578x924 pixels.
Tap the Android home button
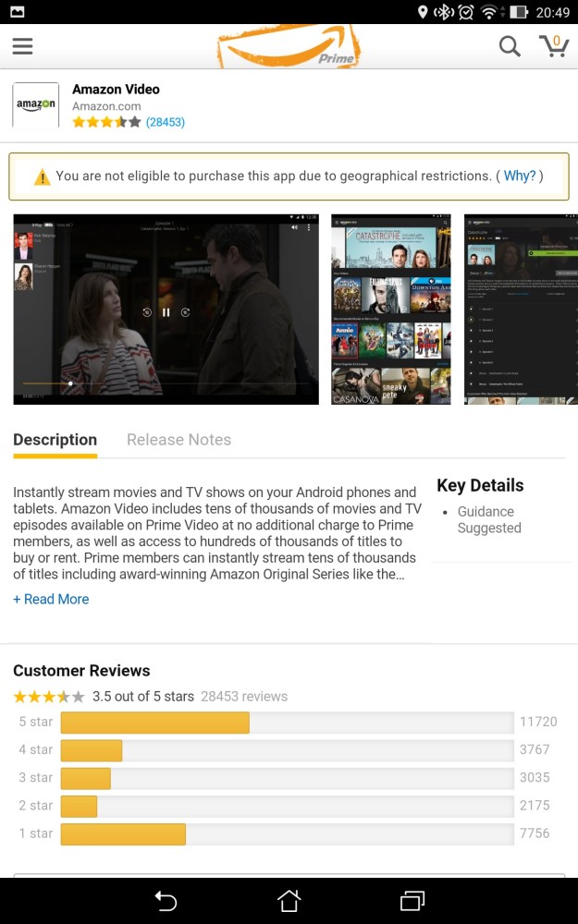click(x=289, y=900)
